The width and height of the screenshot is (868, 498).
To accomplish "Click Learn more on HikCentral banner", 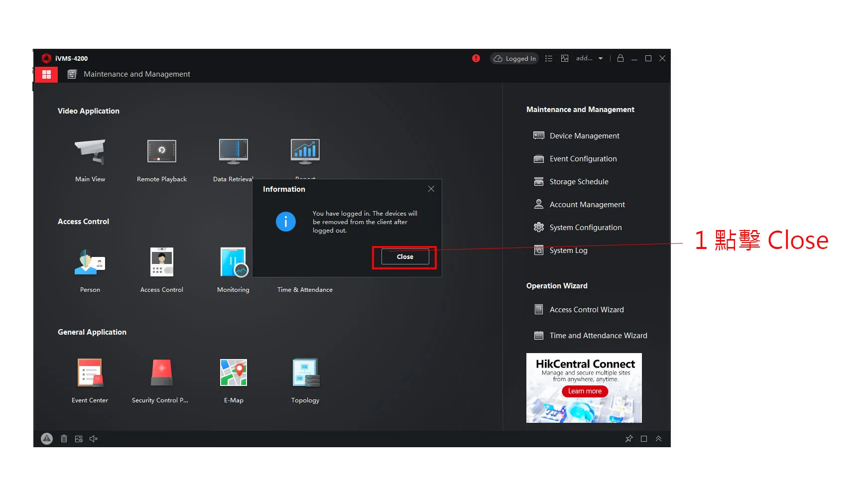I will click(x=585, y=391).
